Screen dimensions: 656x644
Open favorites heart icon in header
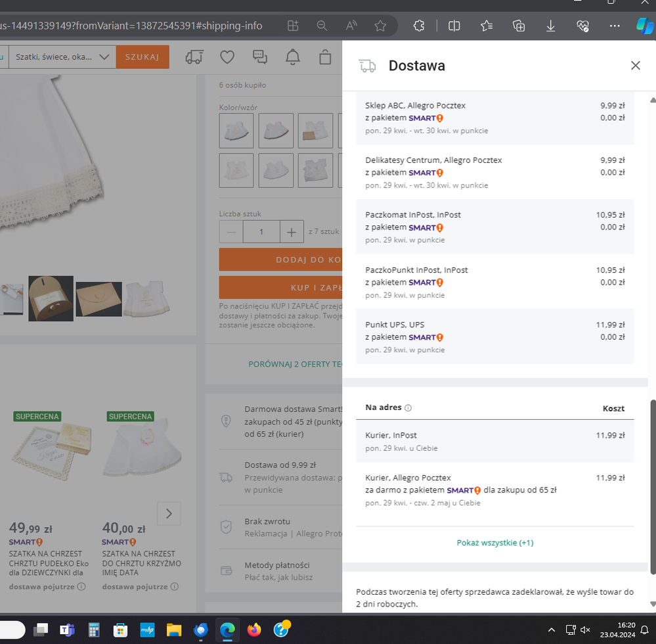click(227, 57)
